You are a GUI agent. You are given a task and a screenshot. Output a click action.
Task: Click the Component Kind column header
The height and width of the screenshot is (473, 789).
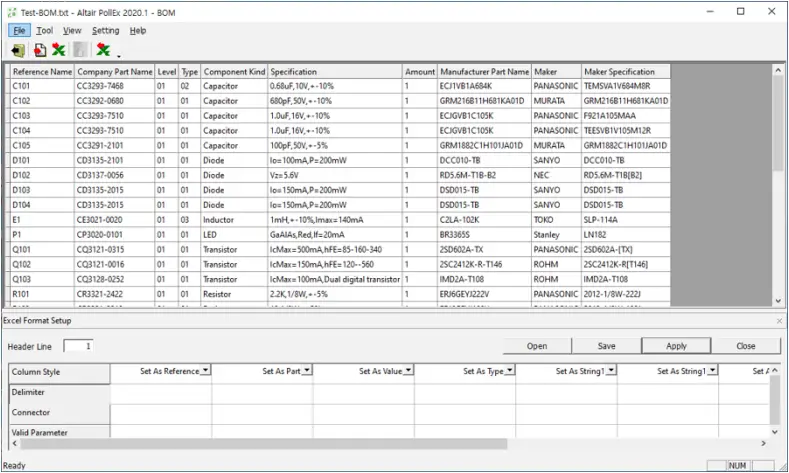[234, 72]
